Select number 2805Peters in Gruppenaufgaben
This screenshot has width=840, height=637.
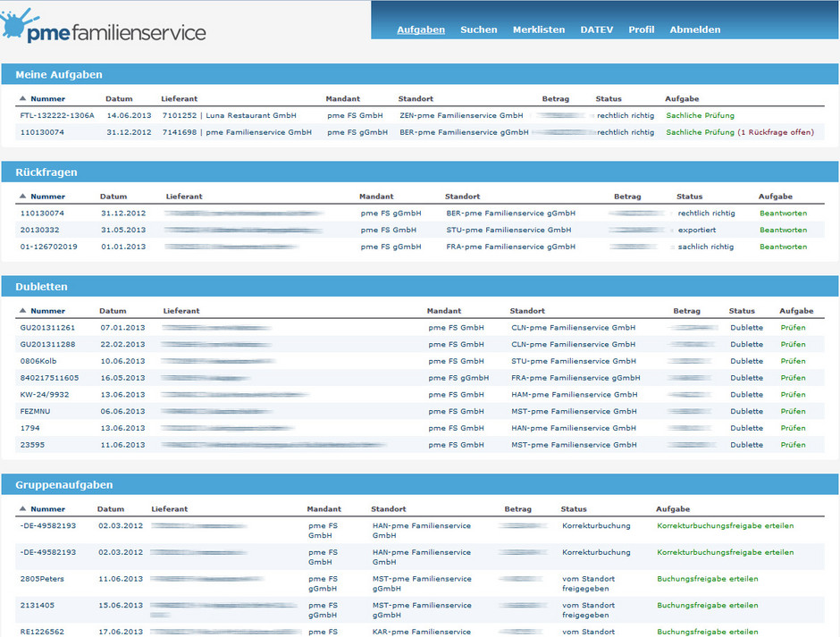42,579
